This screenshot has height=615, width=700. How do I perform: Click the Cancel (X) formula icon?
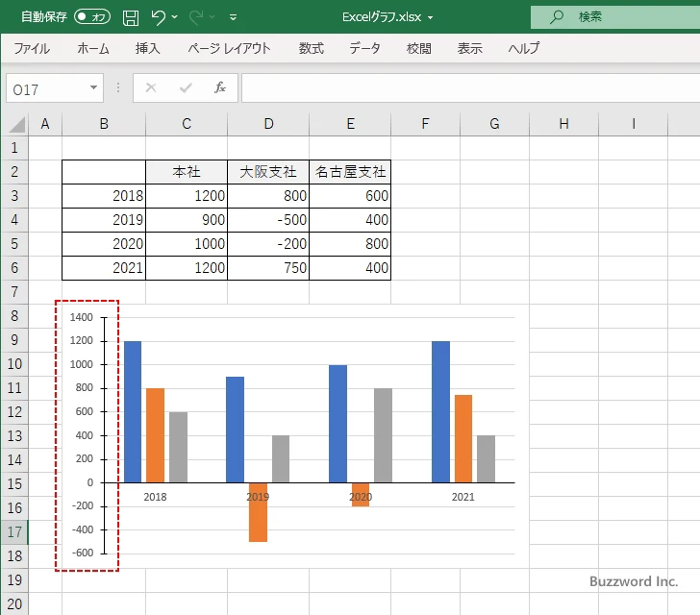click(151, 87)
